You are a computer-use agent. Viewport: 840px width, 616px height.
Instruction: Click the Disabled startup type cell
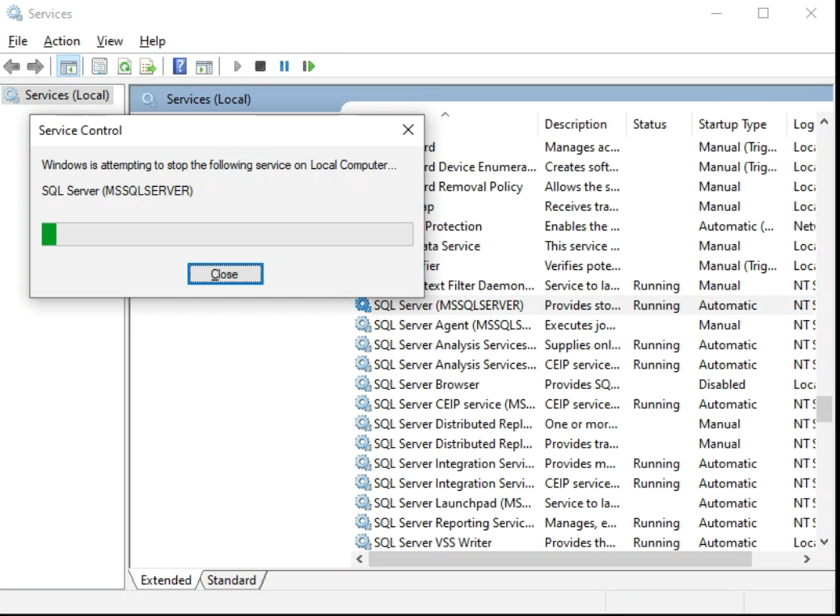click(722, 385)
